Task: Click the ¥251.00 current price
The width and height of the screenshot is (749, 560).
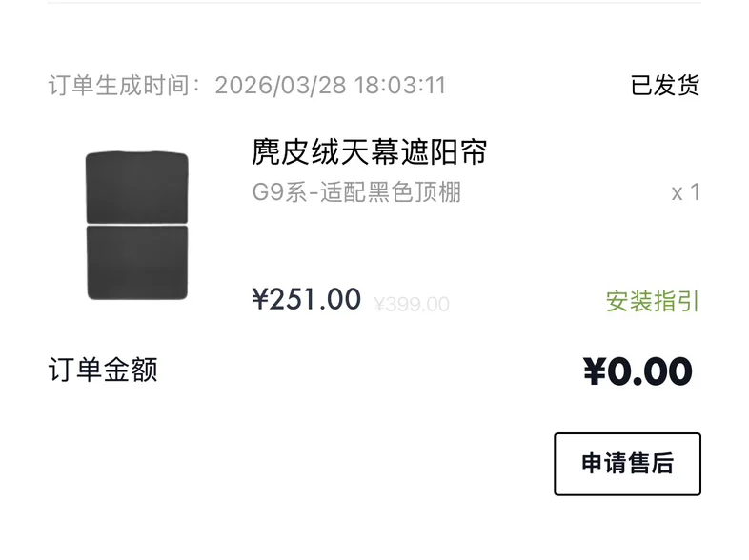Action: (306, 300)
